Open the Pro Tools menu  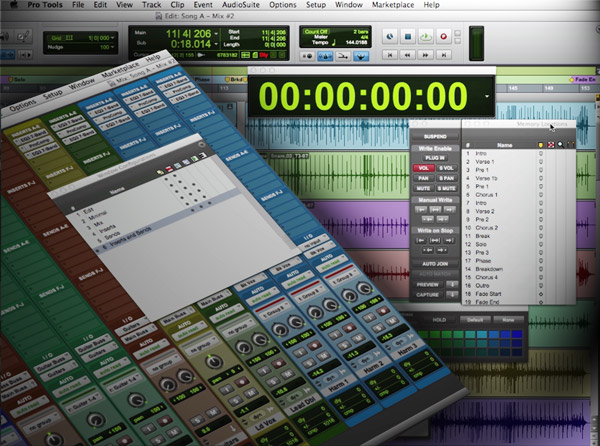pyautogui.click(x=45, y=5)
